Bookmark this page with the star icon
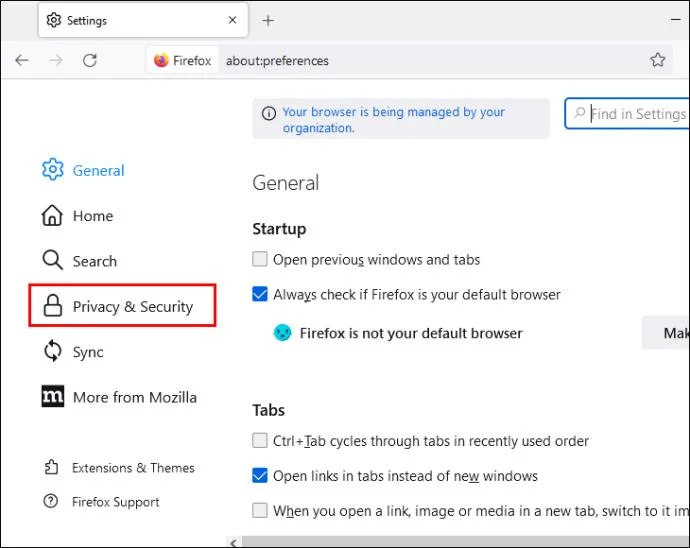The height and width of the screenshot is (548, 690). tap(657, 59)
